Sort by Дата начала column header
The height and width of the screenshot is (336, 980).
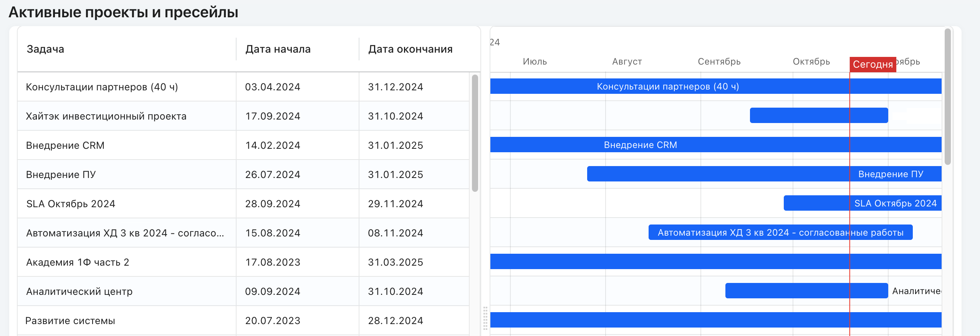coord(278,49)
